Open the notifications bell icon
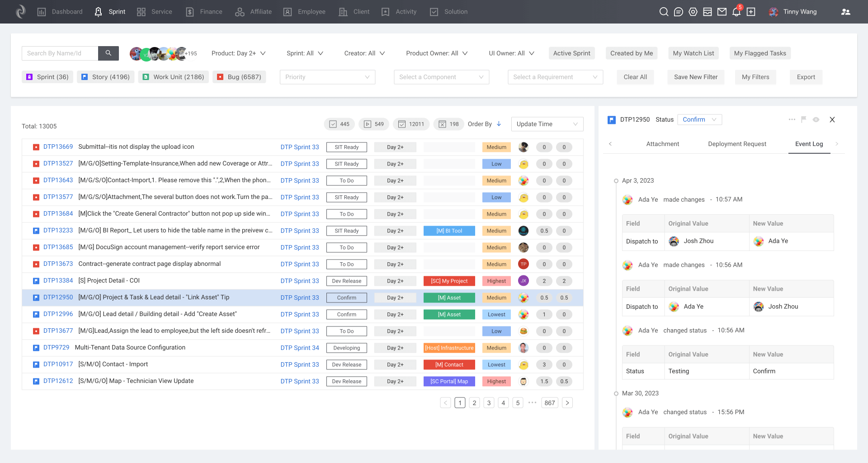 tap(736, 12)
